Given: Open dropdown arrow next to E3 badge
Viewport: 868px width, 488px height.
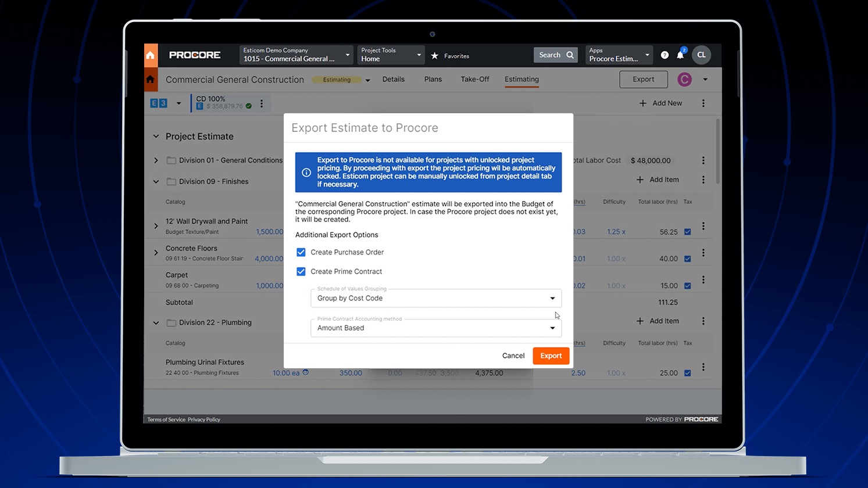Looking at the screenshot, I should 178,103.
